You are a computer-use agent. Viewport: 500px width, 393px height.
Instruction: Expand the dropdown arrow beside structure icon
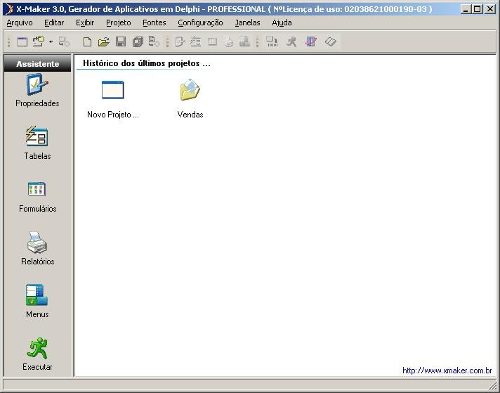51,42
